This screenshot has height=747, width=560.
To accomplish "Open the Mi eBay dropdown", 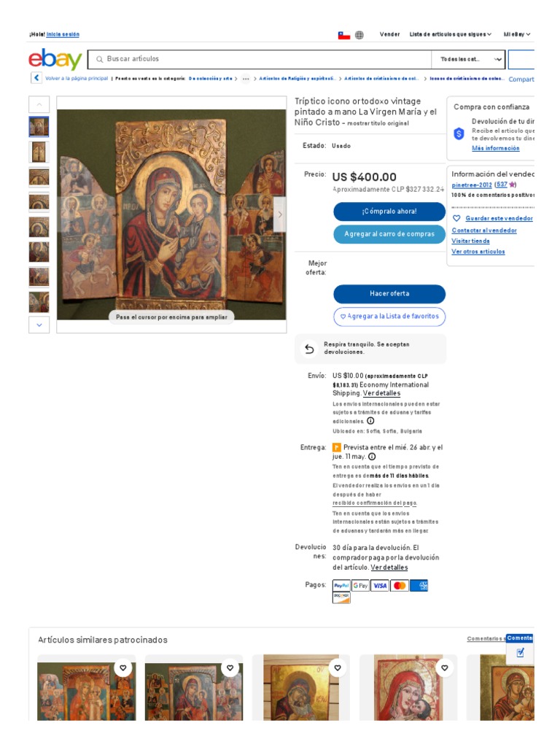I will (517, 34).
